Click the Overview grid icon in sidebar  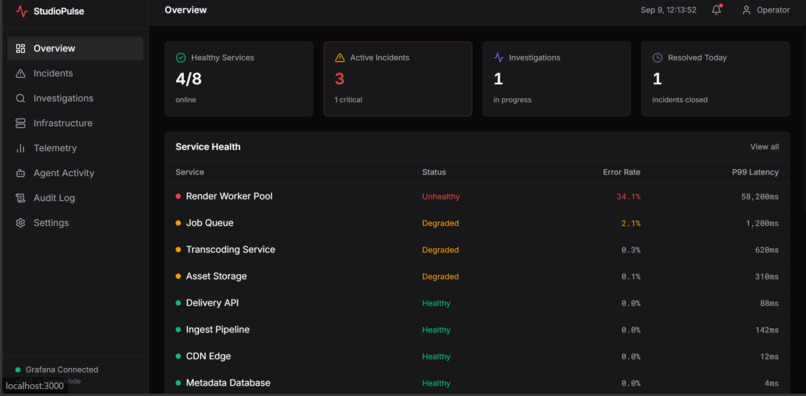[21, 48]
